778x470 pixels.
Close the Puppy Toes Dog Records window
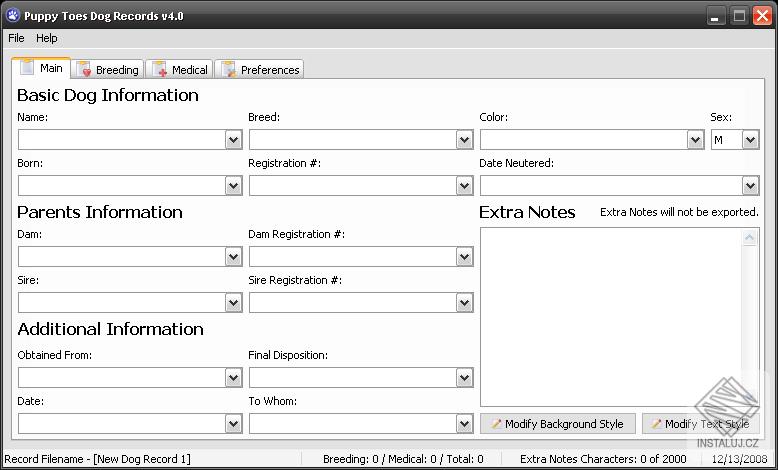click(762, 16)
